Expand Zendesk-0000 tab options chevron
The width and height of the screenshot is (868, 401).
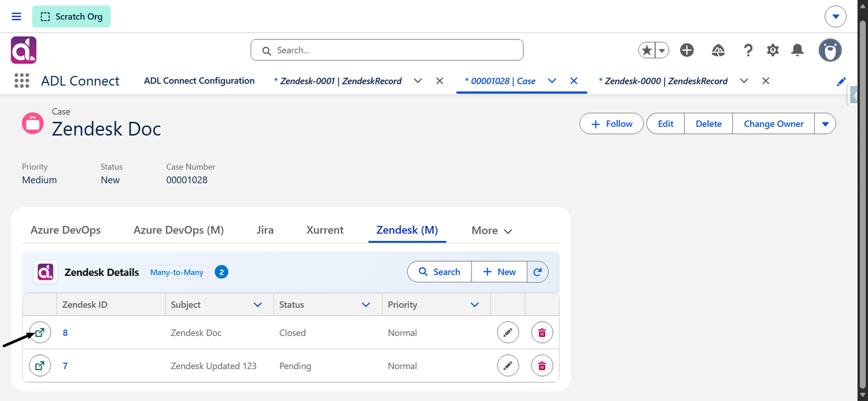pos(744,81)
